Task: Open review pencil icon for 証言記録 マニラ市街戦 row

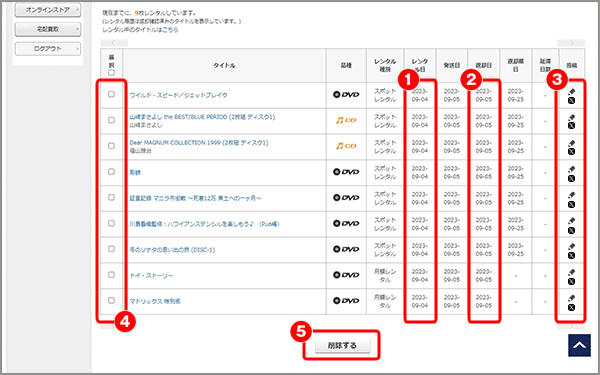Action: coord(571,195)
